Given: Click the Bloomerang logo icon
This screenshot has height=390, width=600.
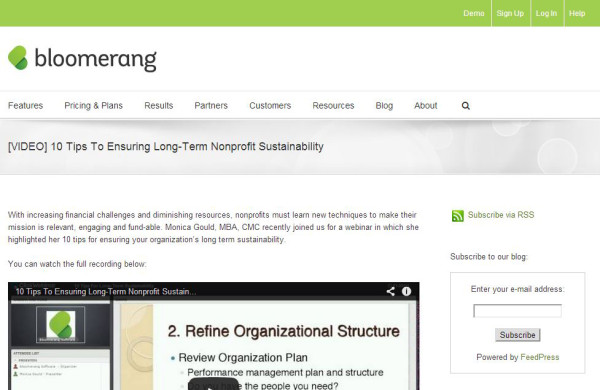Looking at the screenshot, I should (18, 58).
